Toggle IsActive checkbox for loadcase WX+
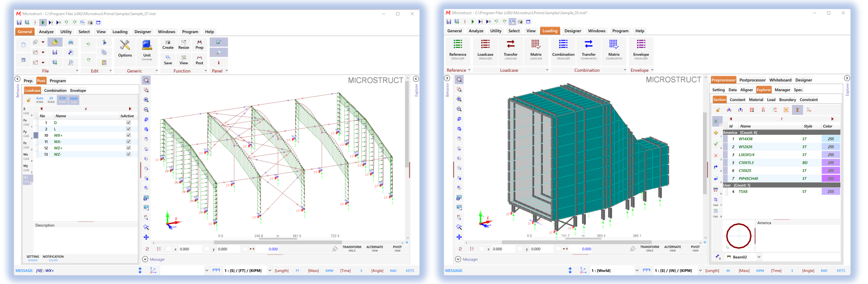This screenshot has height=284, width=868. point(129,135)
